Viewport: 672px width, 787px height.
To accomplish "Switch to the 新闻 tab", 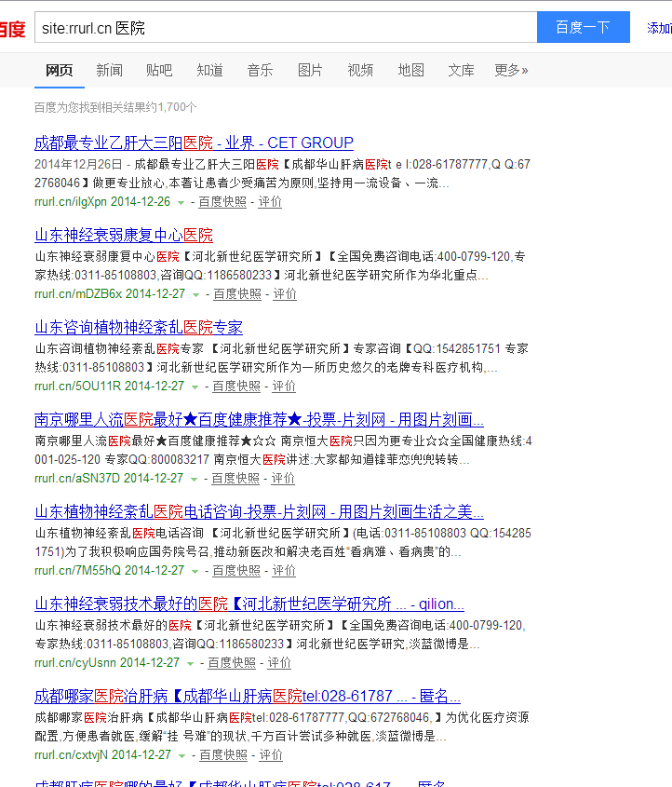I will click(109, 70).
